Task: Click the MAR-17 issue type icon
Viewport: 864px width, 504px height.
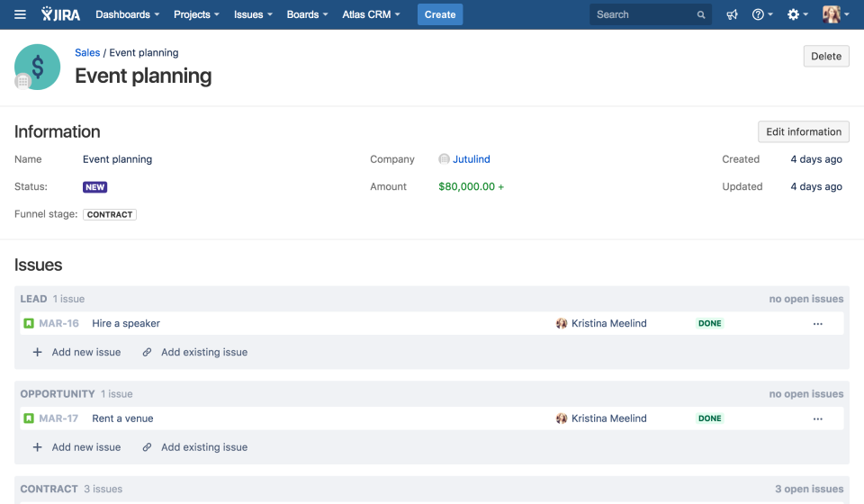Action: click(29, 418)
